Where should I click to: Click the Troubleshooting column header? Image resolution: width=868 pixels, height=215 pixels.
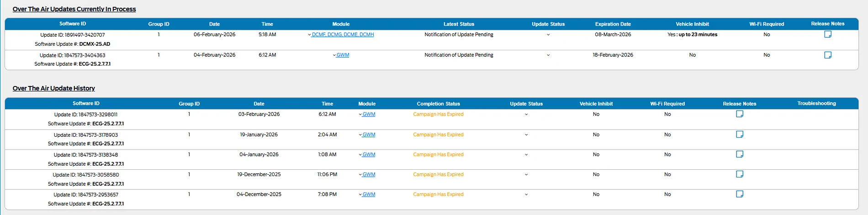816,103
